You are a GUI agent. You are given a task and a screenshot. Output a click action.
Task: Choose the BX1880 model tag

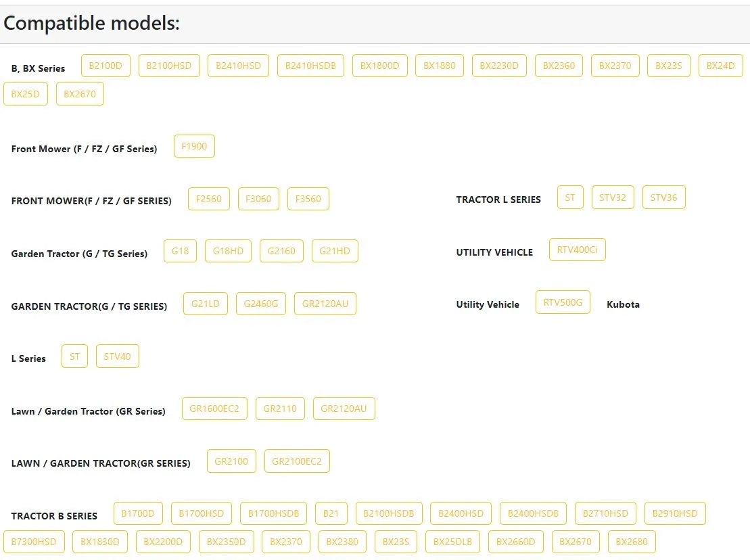click(x=439, y=66)
